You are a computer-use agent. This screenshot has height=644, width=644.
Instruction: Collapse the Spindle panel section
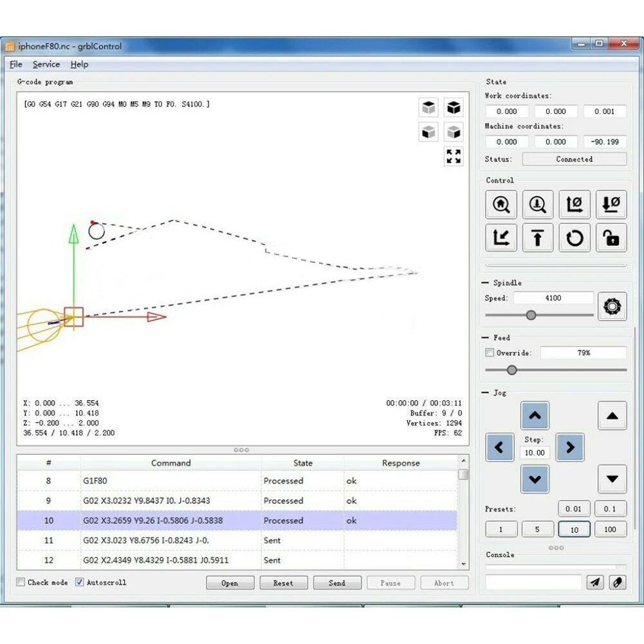pyautogui.click(x=485, y=283)
